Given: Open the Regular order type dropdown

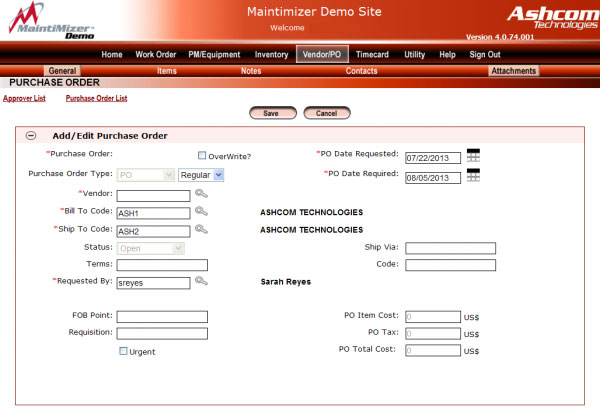Looking at the screenshot, I should tap(201, 175).
